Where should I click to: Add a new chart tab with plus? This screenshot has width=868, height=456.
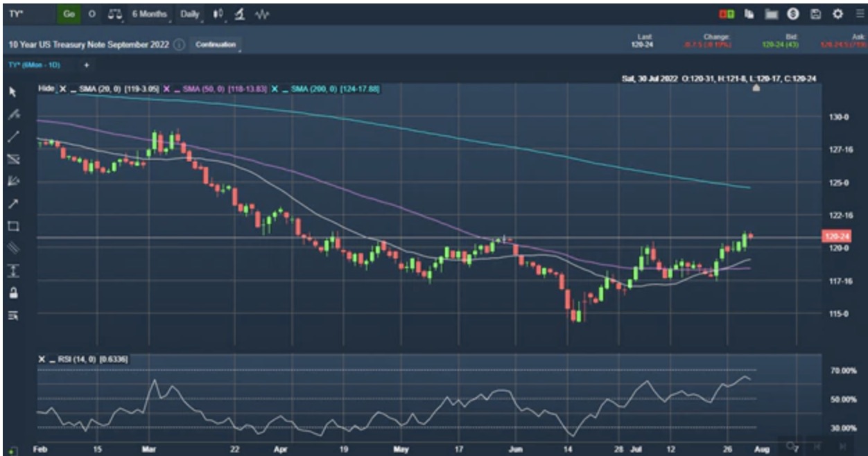tap(87, 64)
